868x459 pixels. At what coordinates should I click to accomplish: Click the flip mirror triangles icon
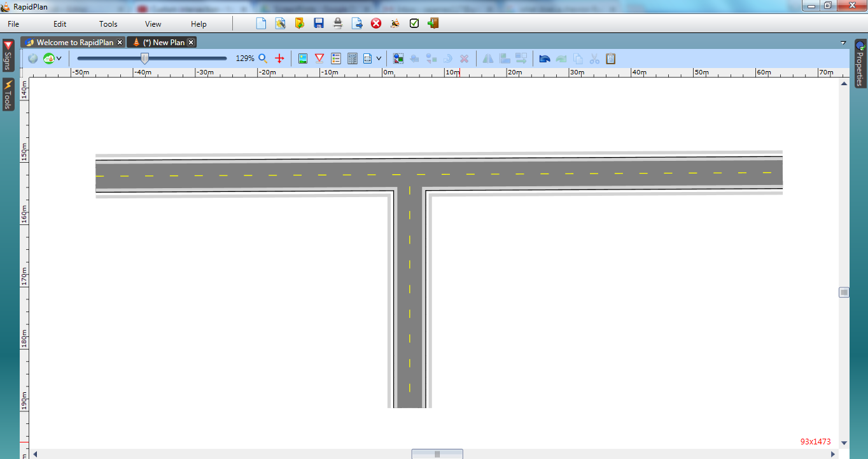488,58
